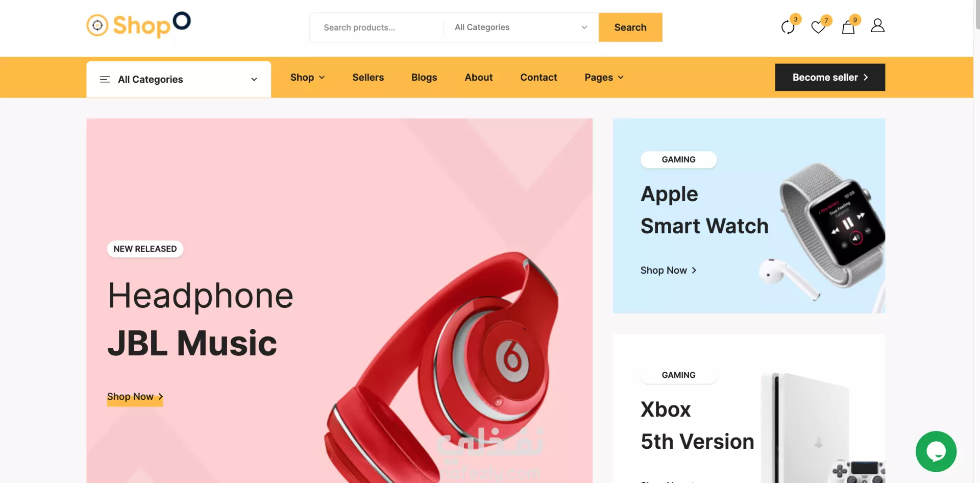Open the user account icon

pyautogui.click(x=877, y=26)
